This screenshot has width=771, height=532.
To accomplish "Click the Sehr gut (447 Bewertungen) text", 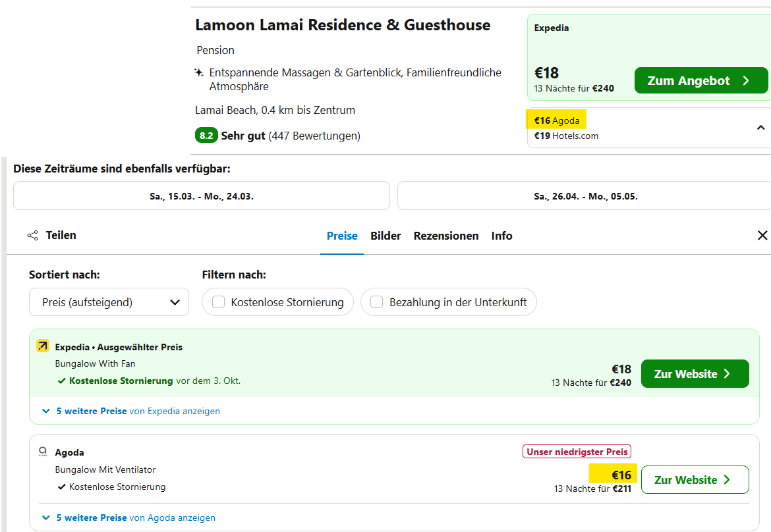I will [x=291, y=136].
